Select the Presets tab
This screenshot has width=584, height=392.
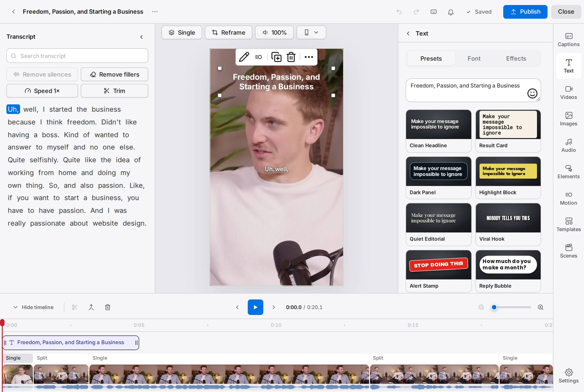431,59
